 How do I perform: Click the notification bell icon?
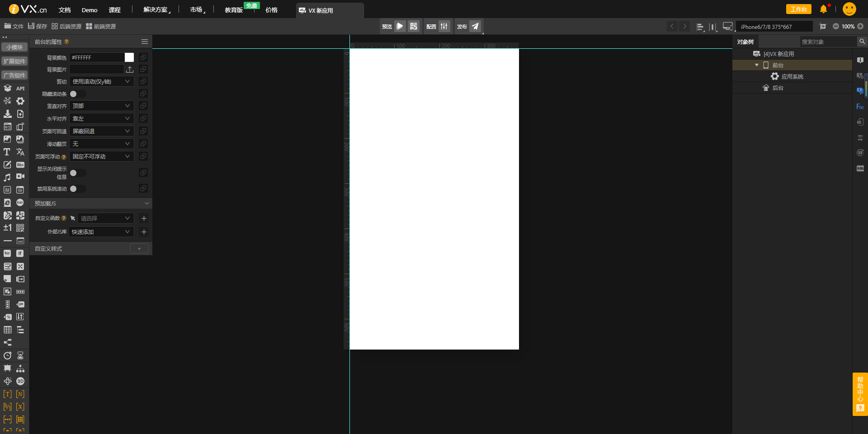(824, 9)
